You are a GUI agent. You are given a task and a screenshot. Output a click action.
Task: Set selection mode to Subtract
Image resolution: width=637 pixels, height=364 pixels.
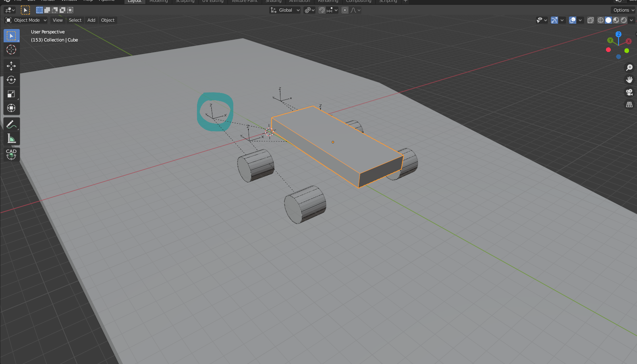pyautogui.click(x=55, y=10)
